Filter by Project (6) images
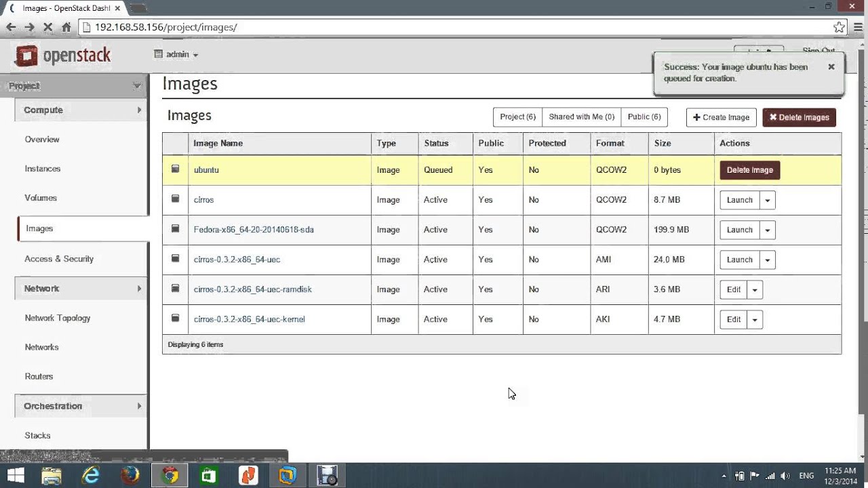This screenshot has height=488, width=868. pyautogui.click(x=517, y=117)
